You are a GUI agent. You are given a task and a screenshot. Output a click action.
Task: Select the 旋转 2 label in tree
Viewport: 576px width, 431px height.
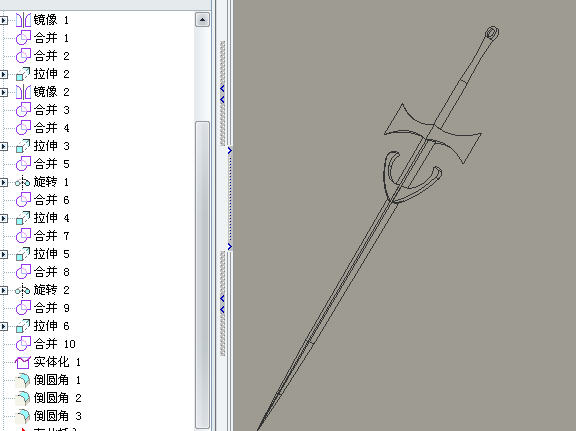point(51,290)
